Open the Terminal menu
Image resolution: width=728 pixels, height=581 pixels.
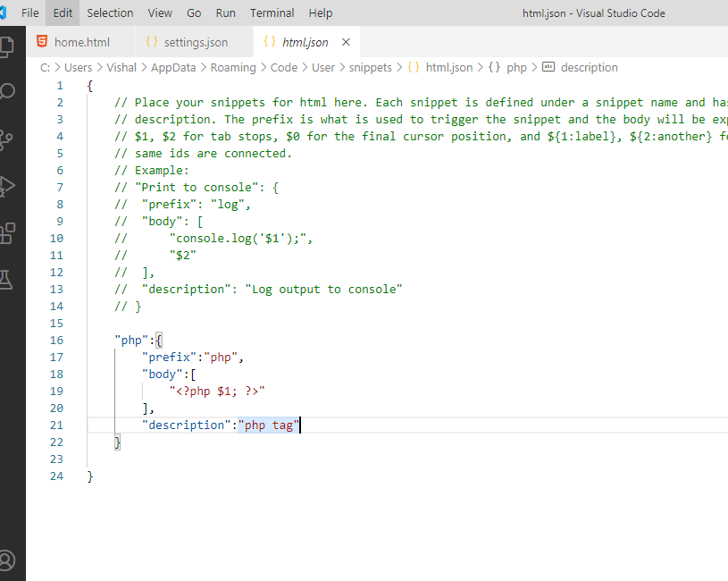tap(272, 13)
